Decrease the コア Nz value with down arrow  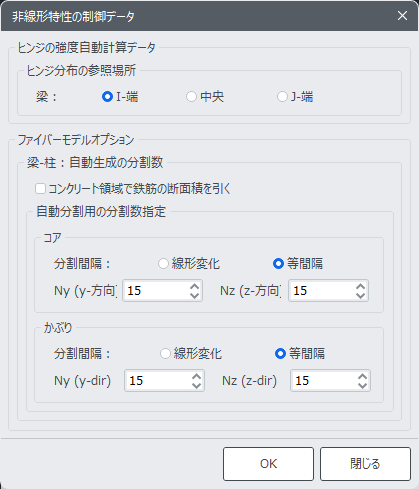[360, 295]
